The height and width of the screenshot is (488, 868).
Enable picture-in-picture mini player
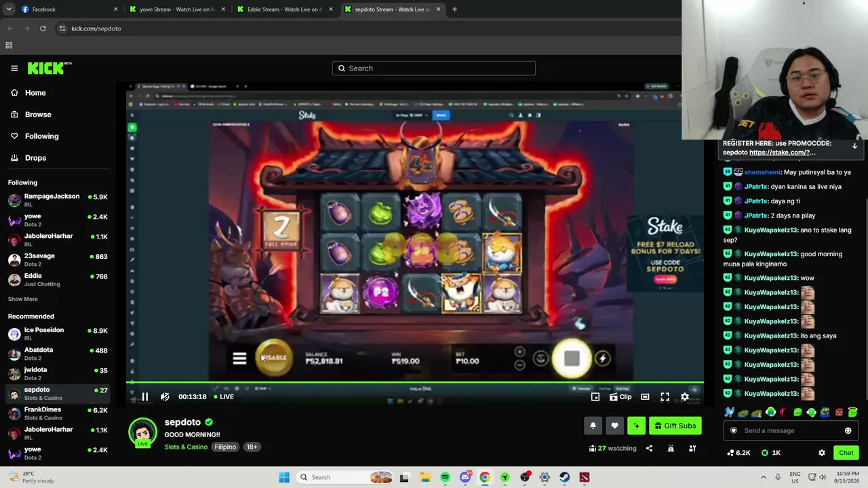click(595, 396)
